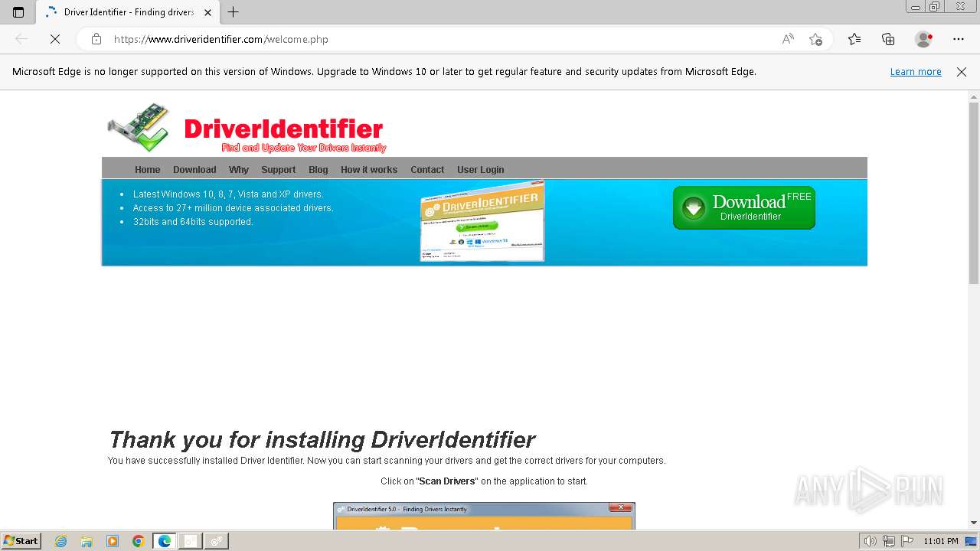Open the tab actions menu icon
The image size is (980, 551).
click(18, 11)
